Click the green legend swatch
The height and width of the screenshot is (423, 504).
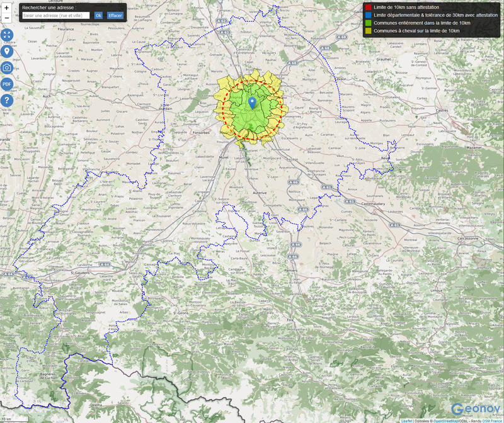point(369,23)
